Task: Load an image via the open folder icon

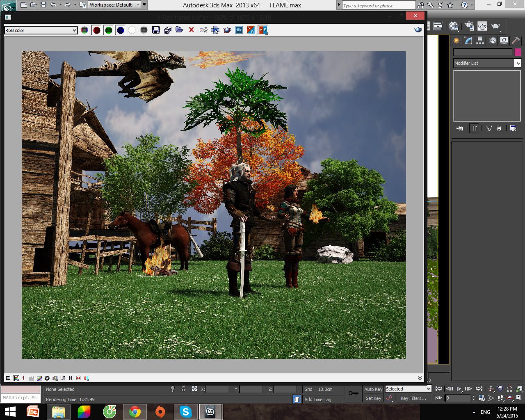Action: (179, 30)
